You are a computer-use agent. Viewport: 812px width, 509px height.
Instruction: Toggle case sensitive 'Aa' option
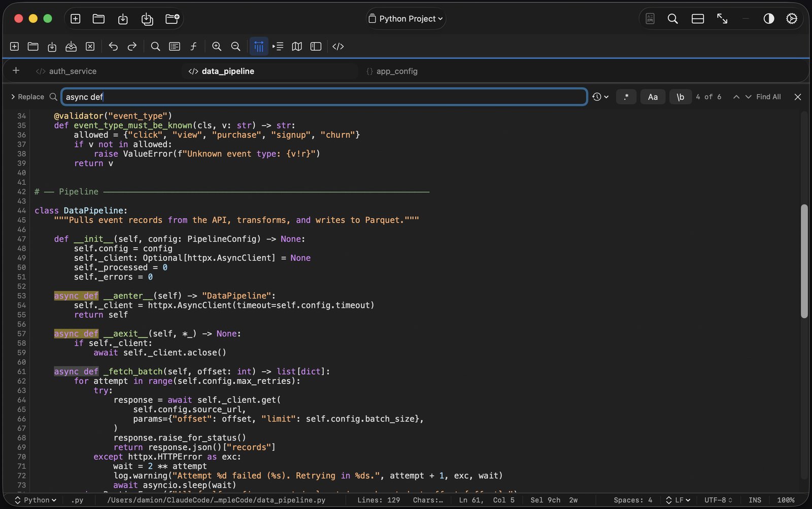click(653, 97)
